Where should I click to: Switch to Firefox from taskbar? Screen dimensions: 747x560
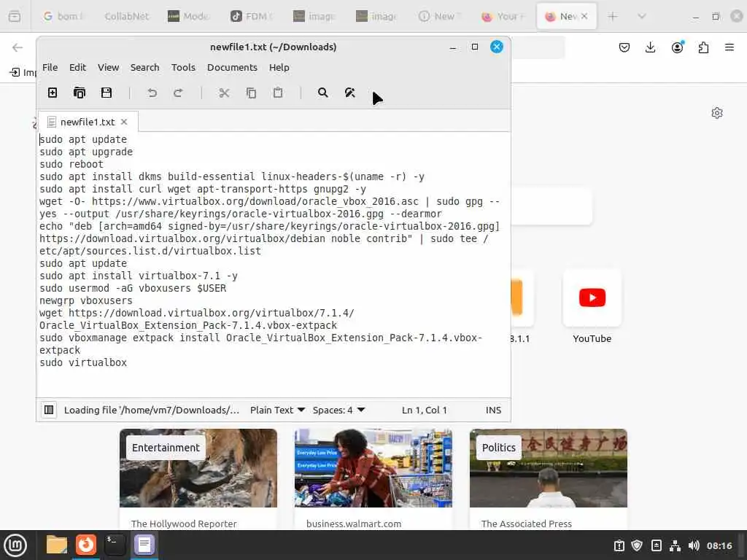click(86, 545)
